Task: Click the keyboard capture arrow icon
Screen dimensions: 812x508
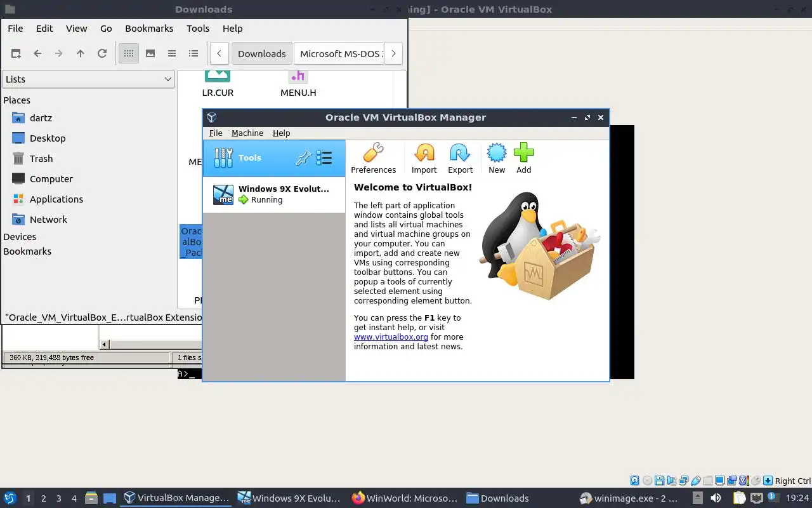Action: click(x=768, y=481)
